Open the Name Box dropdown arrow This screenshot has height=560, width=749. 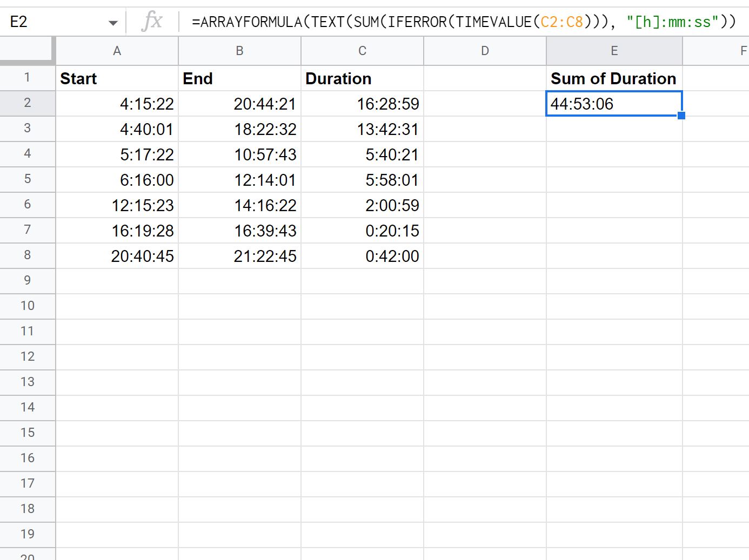pos(113,22)
